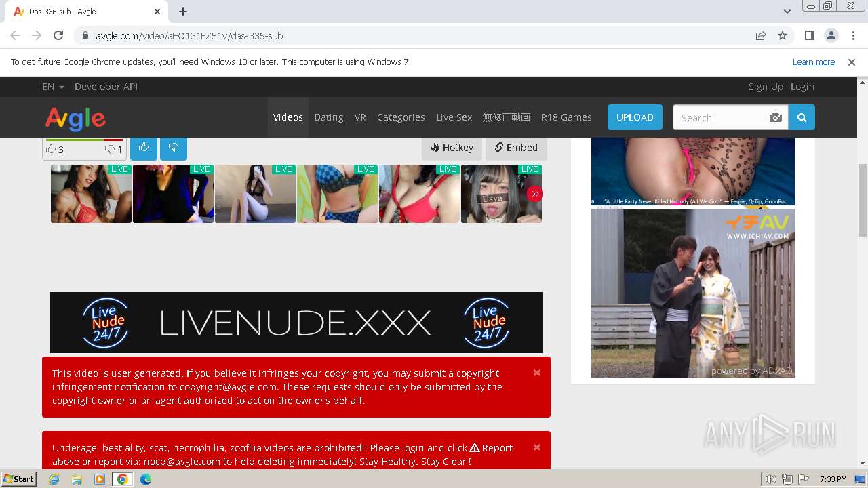Click the camera image-search icon
This screenshot has width=868, height=488.
[x=776, y=117]
